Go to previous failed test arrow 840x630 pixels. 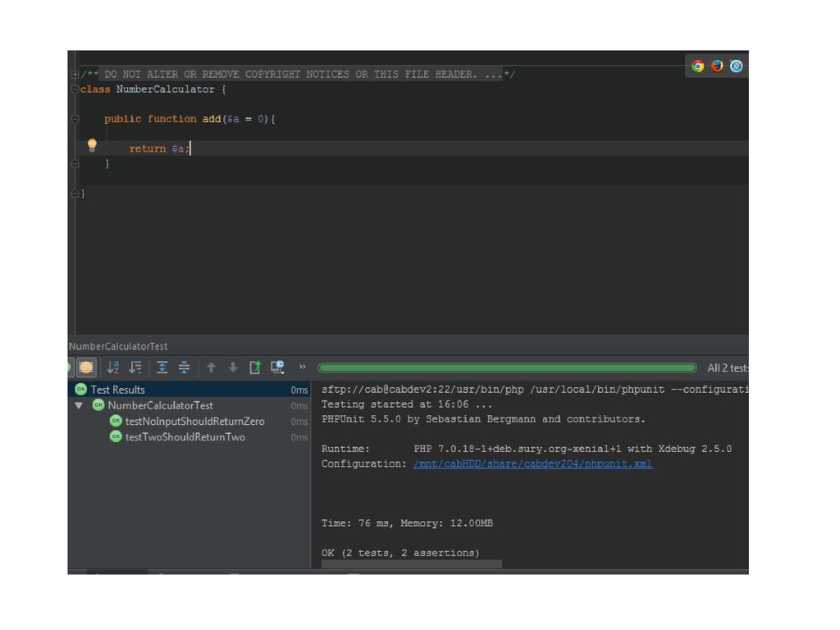click(211, 367)
